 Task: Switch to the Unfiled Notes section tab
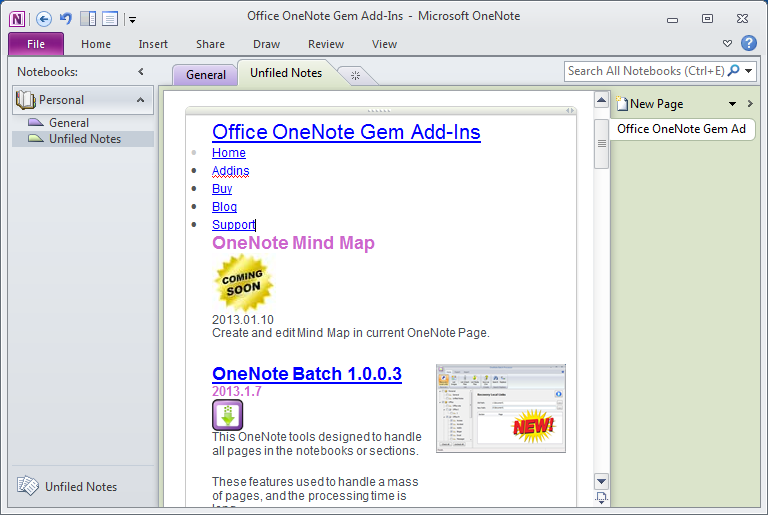pos(286,73)
